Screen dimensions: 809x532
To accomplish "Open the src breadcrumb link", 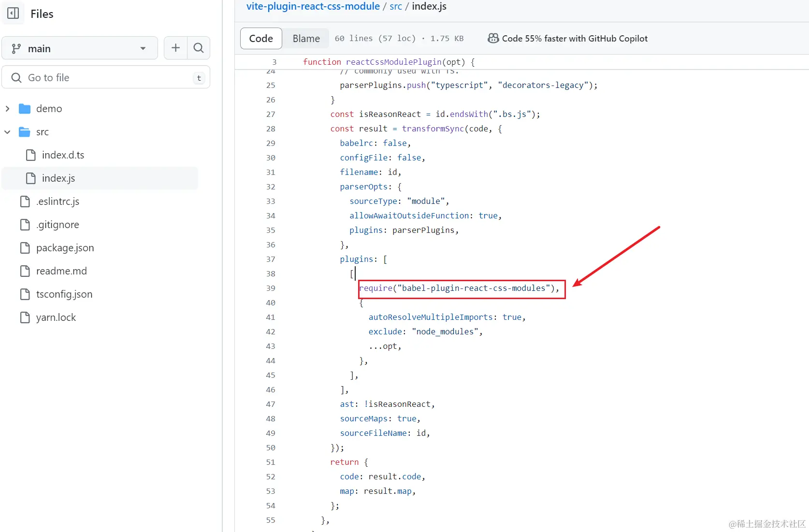I will (396, 6).
